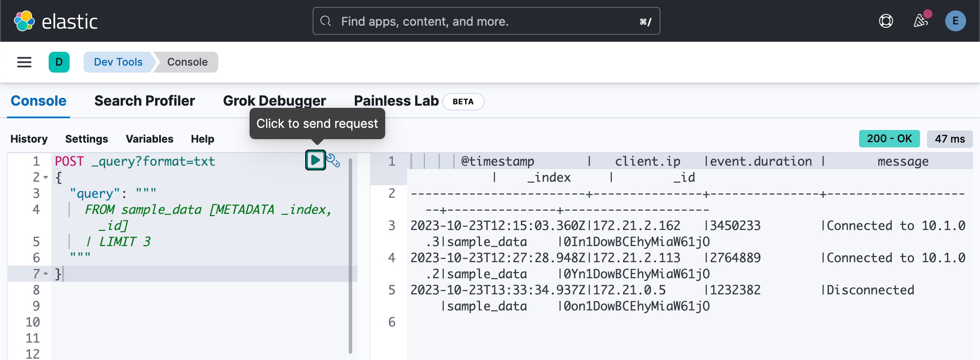This screenshot has height=360, width=980.
Task: Click the 172.21.2.162 IP value
Action: [x=637, y=226]
